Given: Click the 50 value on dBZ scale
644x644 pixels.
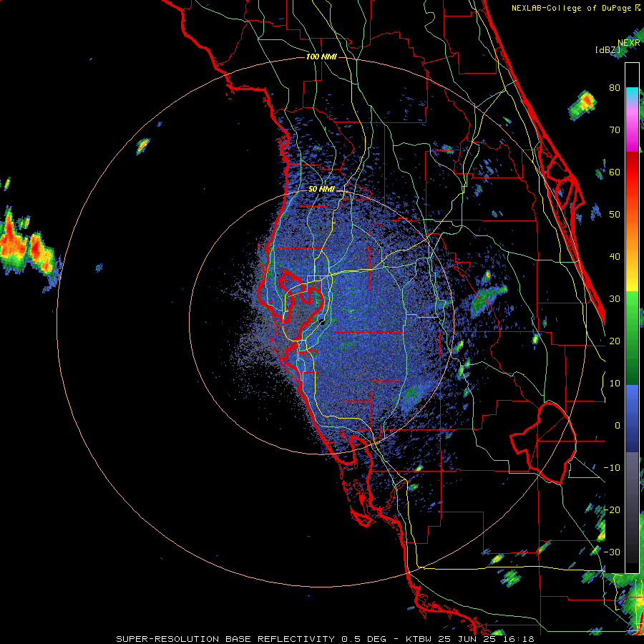Looking at the screenshot, I should tap(615, 215).
